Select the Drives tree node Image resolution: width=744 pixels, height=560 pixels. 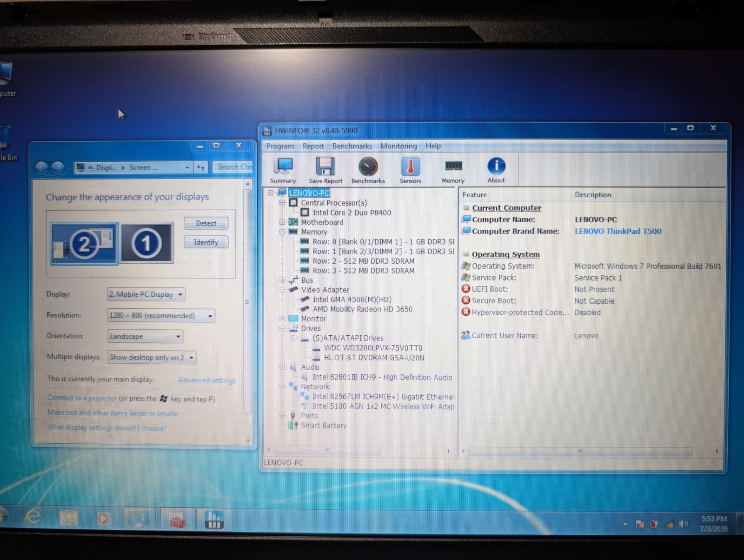tap(311, 328)
